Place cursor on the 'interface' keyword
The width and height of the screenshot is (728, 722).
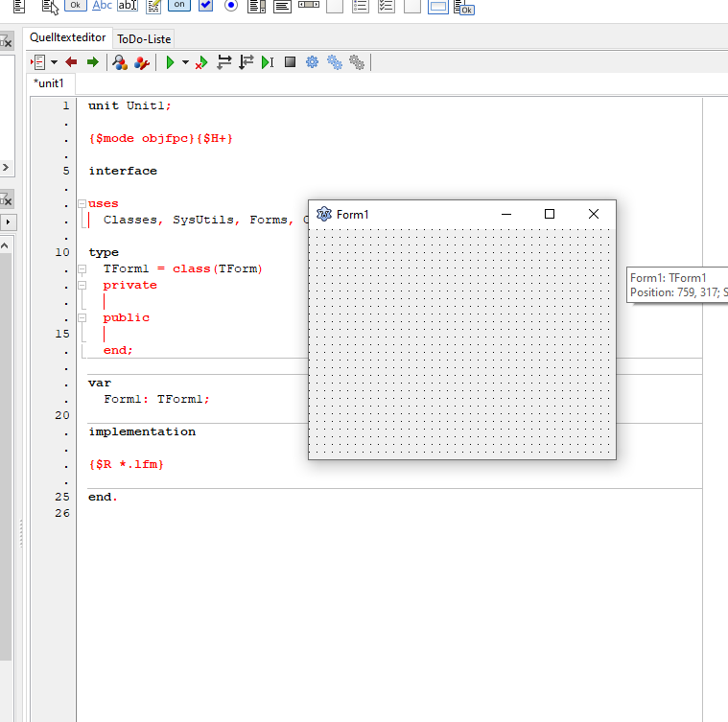coord(123,172)
